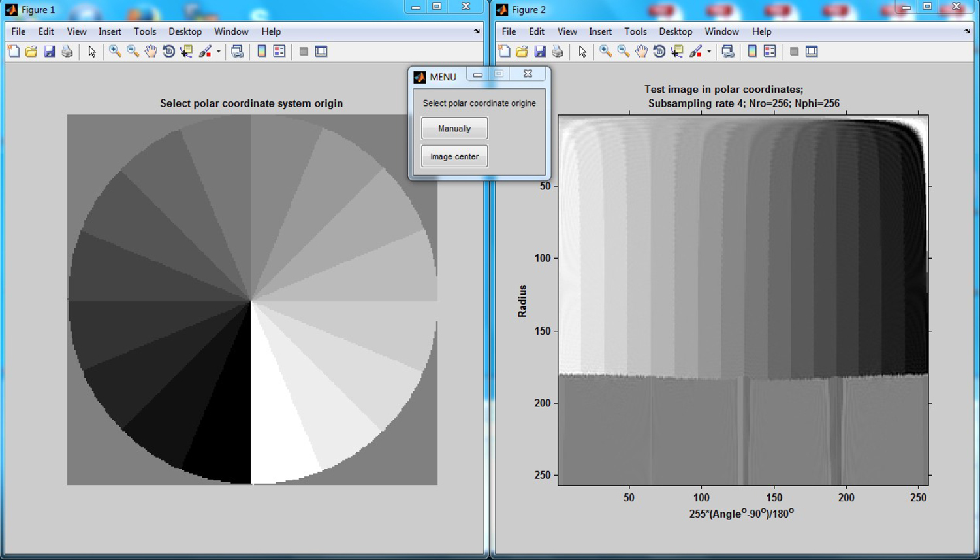980x560 pixels.
Task: Click Save icon in Figure 1 toolbar
Action: point(50,52)
